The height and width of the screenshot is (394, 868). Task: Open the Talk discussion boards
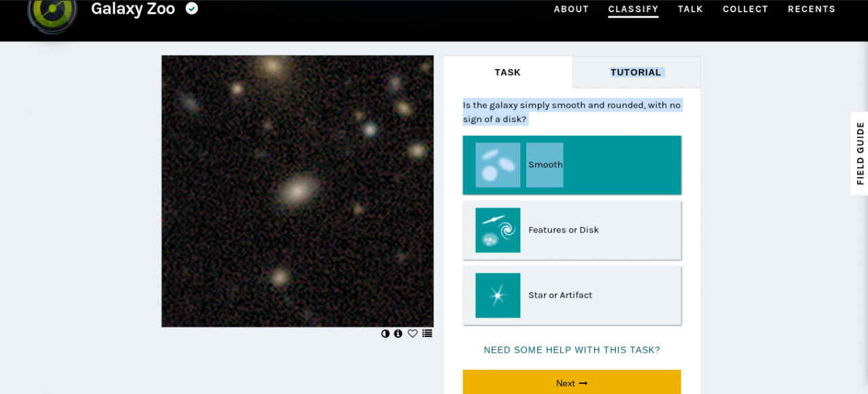click(x=690, y=9)
